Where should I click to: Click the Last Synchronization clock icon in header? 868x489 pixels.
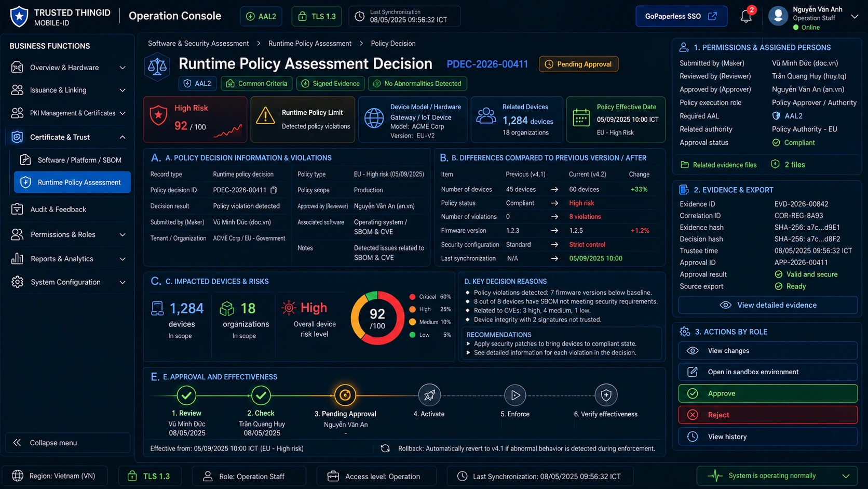tap(359, 16)
